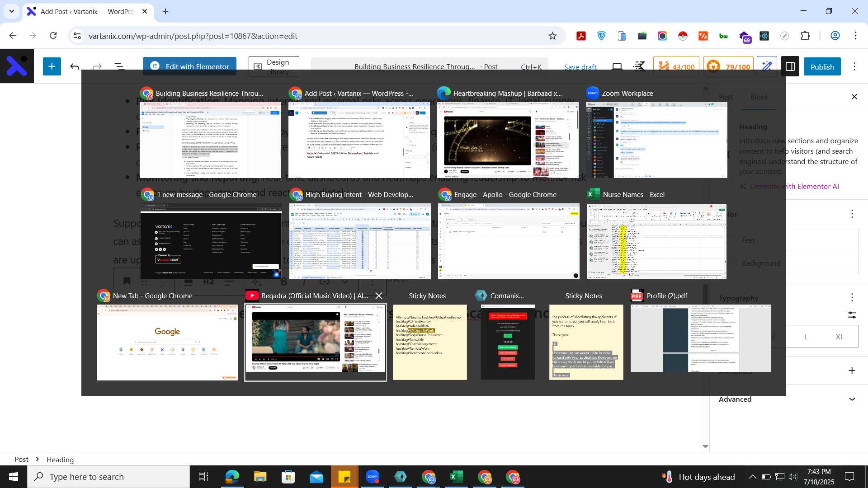
Task: Open Color options three-dot menu
Action: point(852,214)
